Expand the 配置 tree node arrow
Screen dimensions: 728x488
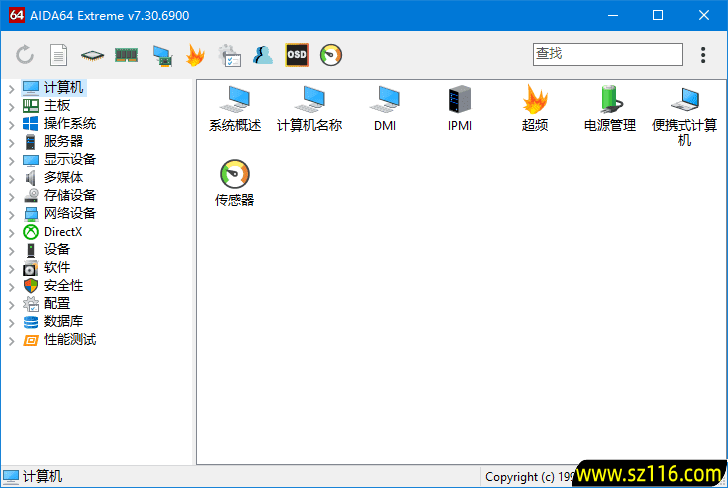12,304
